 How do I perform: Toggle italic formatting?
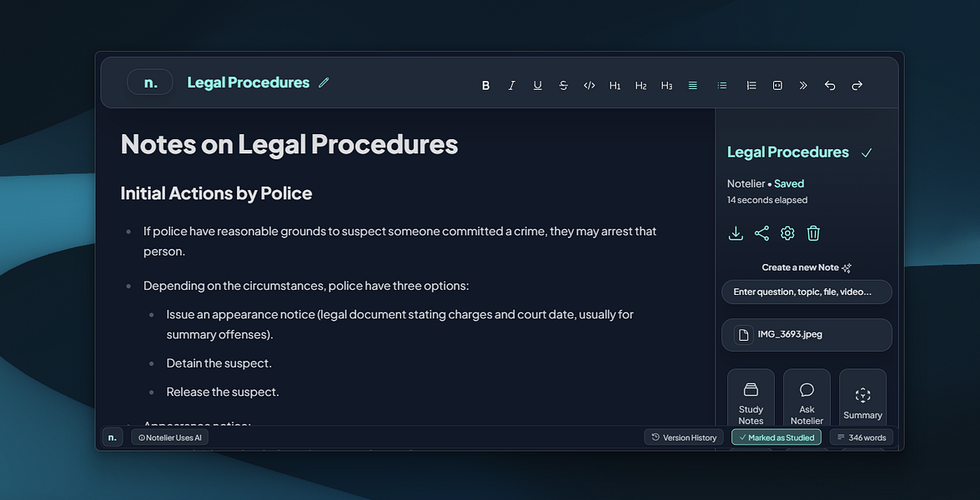(511, 86)
